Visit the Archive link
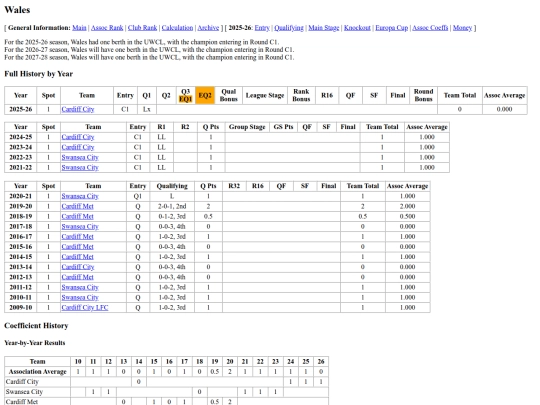Viewport: 540px width, 405px height. pyautogui.click(x=208, y=28)
